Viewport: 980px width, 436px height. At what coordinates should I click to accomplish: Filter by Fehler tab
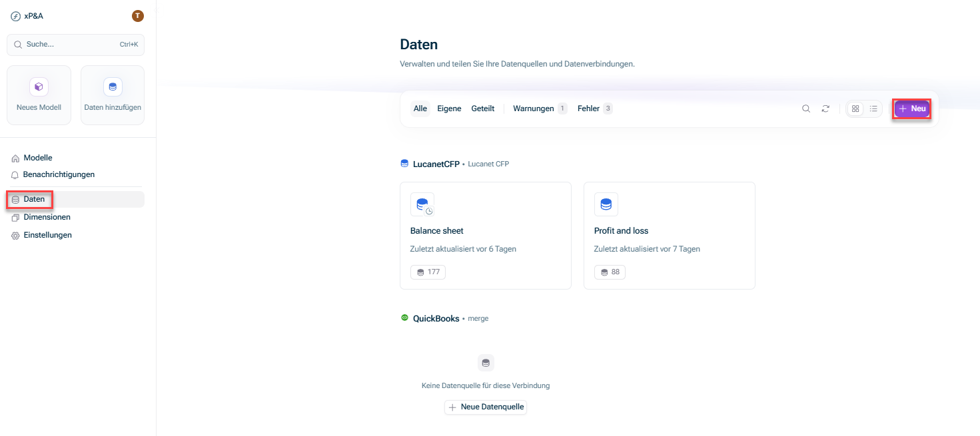(595, 109)
